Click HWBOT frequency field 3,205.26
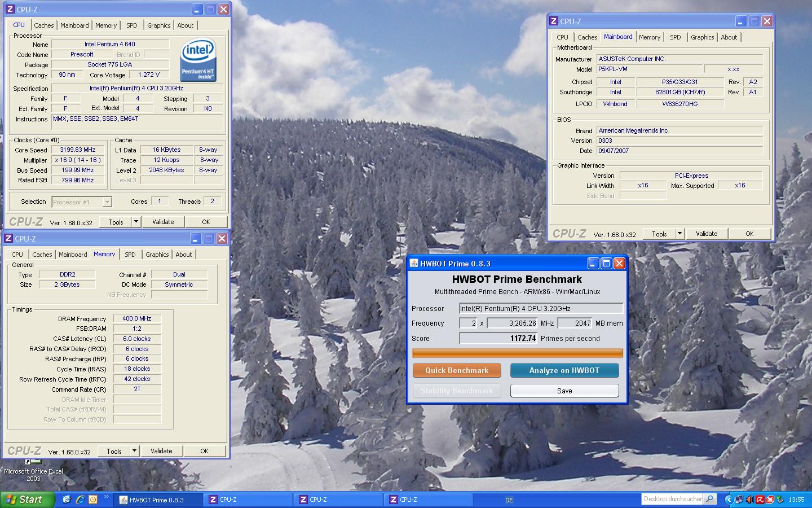The height and width of the screenshot is (508, 812). tap(513, 323)
